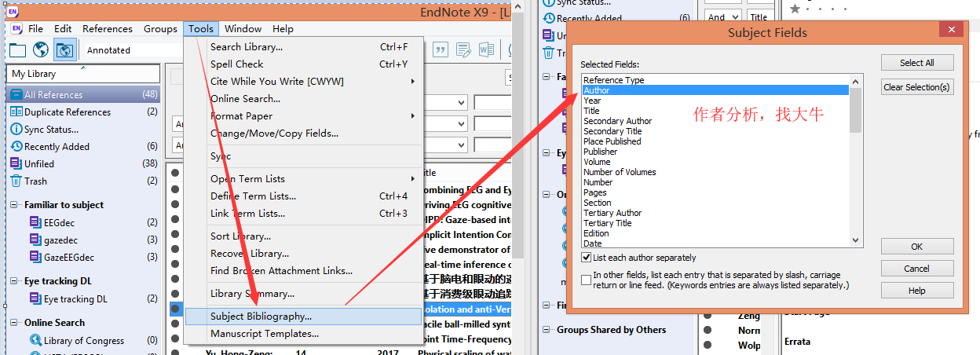Open the Title field dropdown in right window

tap(759, 16)
